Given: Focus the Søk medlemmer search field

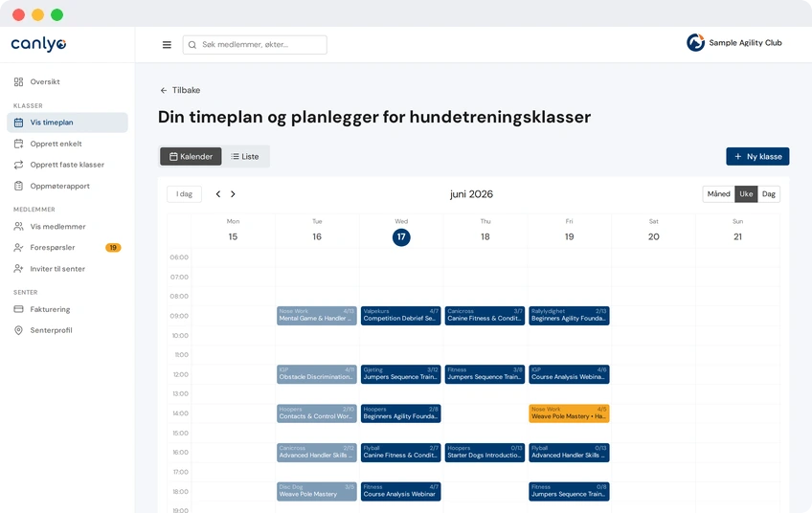Looking at the screenshot, I should [255, 45].
